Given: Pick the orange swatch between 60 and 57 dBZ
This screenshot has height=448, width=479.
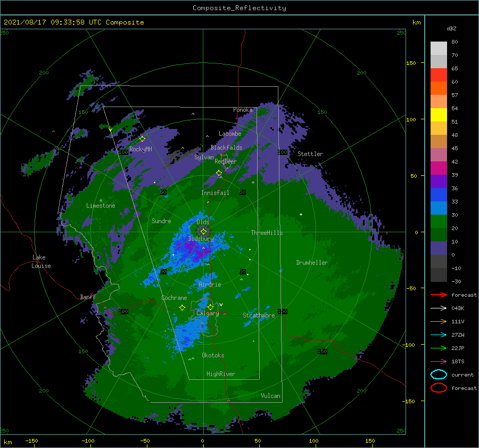Looking at the screenshot, I should tap(439, 88).
